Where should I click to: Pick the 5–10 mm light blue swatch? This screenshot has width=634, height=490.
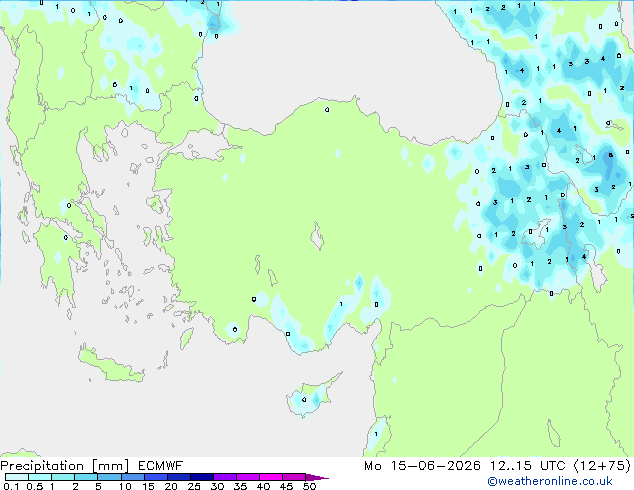(x=109, y=477)
